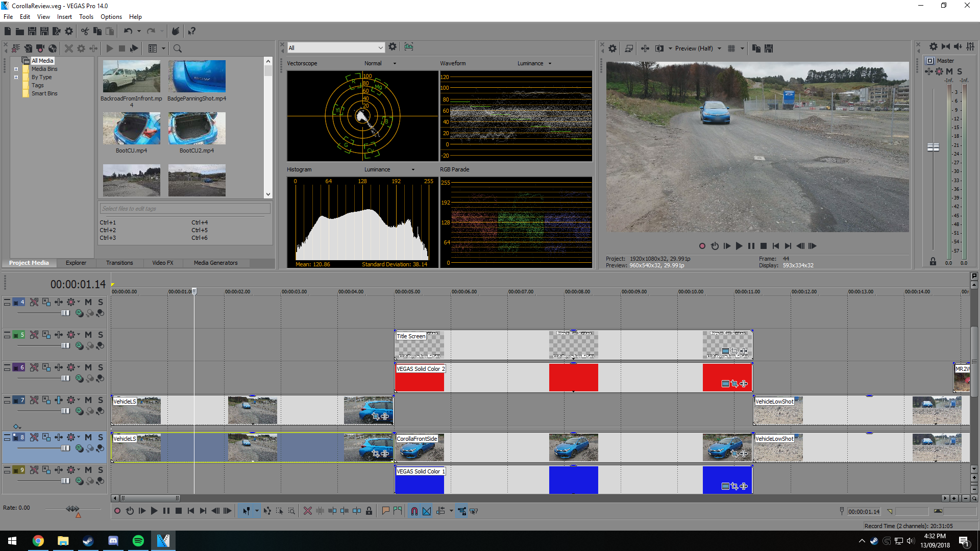
Task: Expand the By Type tree node
Action: pos(16,77)
